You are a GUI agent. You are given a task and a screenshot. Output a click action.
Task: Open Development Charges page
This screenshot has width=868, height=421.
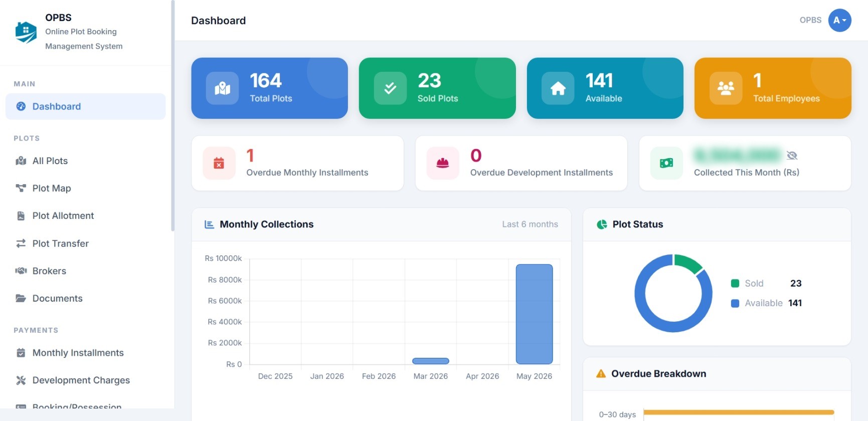click(85, 380)
